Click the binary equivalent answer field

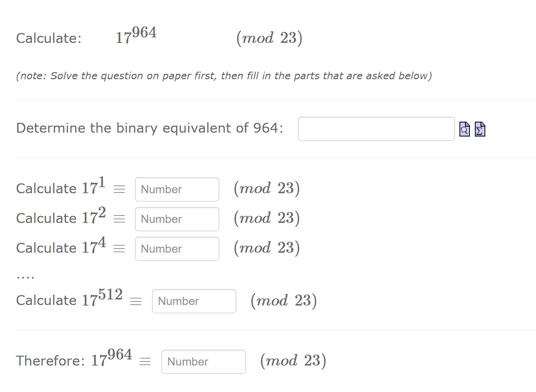click(x=376, y=128)
